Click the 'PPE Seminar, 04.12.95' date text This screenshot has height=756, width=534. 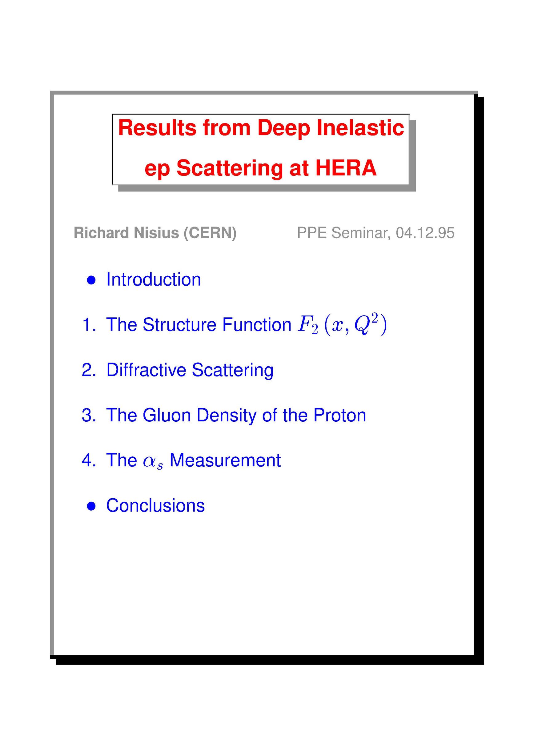click(375, 233)
